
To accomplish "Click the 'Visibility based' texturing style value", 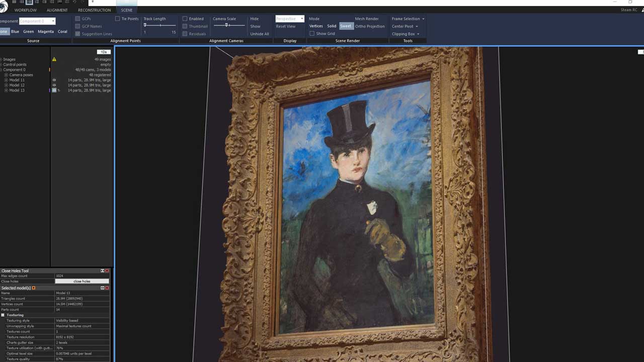I will pos(67,321).
